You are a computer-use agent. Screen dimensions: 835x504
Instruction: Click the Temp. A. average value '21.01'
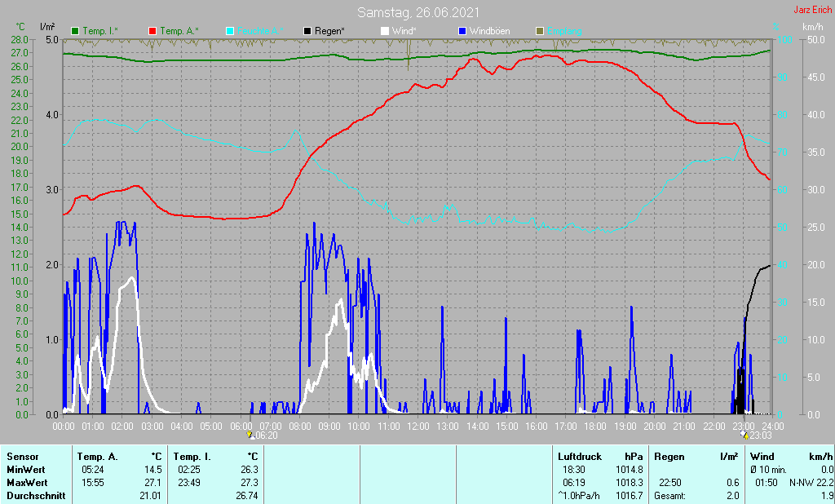click(x=151, y=495)
